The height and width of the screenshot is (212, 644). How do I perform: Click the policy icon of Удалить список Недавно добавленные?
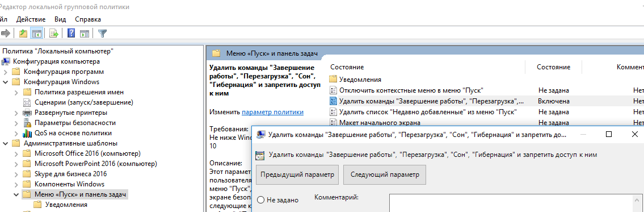(333, 111)
